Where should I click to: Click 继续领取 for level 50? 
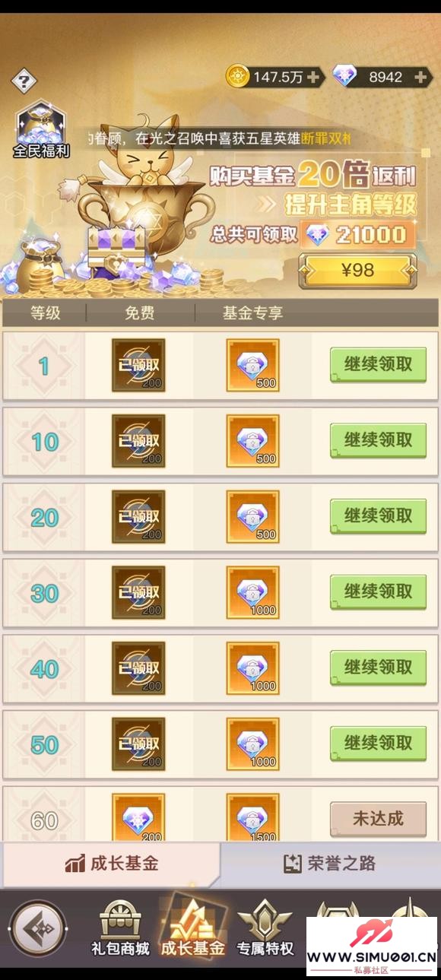click(x=378, y=744)
